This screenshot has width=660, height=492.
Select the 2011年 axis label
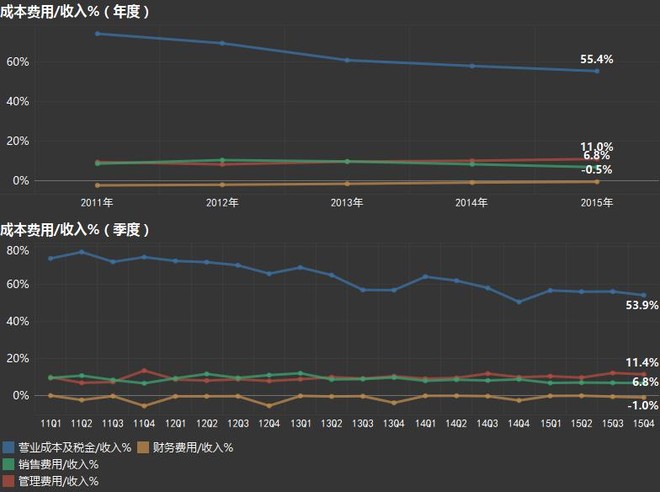[x=97, y=203]
